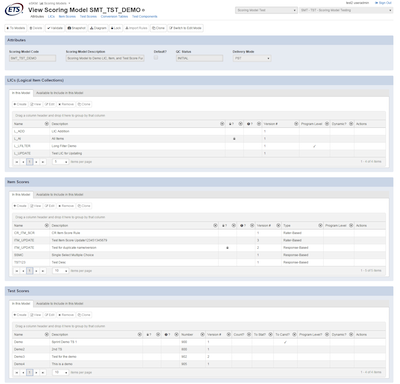The width and height of the screenshot is (400, 384).
Task: Jump to the Attributes section link
Action: coord(37,16)
